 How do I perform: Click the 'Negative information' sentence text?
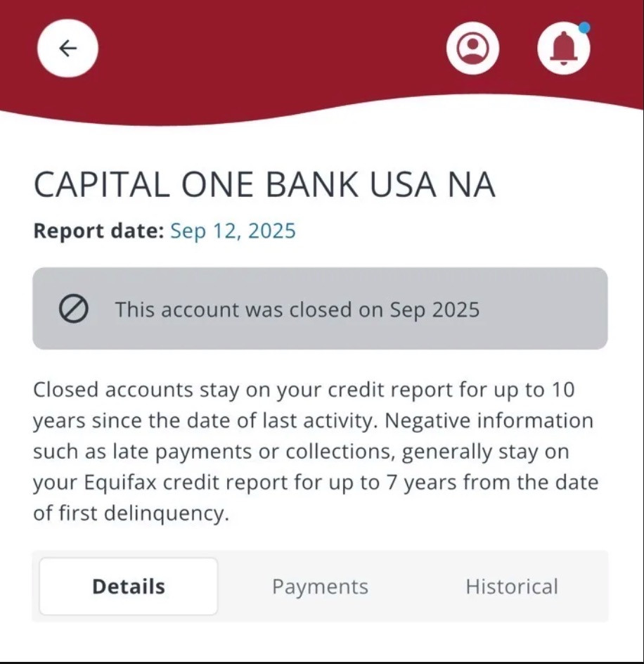[x=489, y=421]
